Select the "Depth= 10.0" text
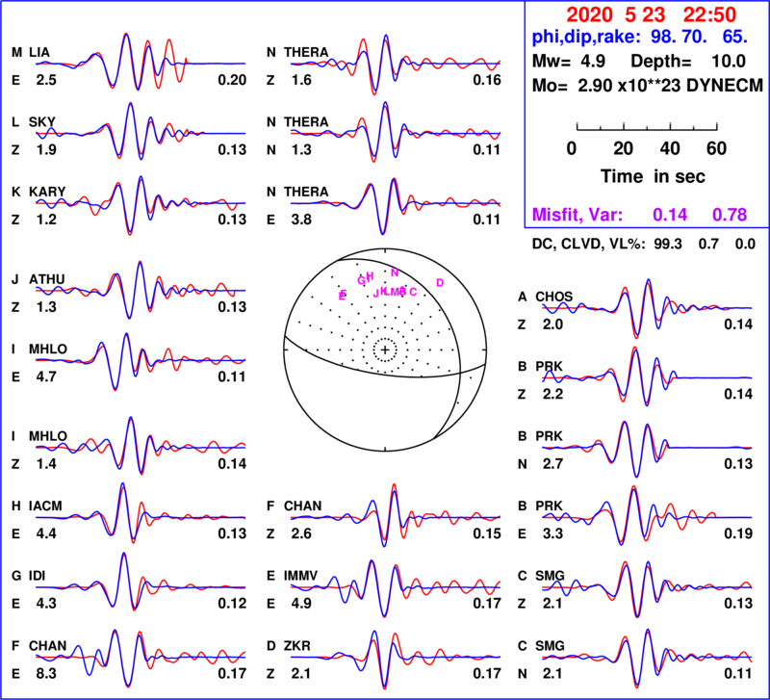The height and width of the screenshot is (700, 770). tap(688, 62)
